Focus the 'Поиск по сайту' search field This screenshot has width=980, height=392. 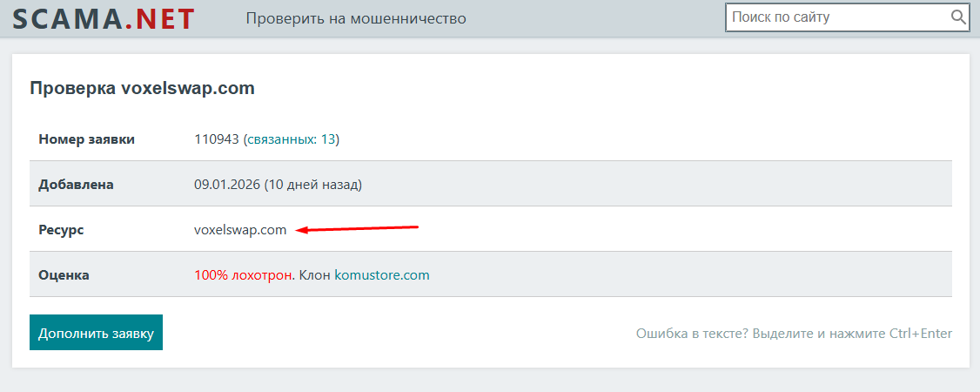point(836,17)
